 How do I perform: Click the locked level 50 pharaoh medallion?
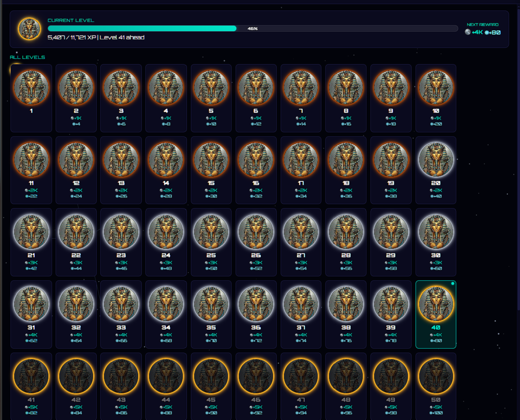pyautogui.click(x=435, y=377)
